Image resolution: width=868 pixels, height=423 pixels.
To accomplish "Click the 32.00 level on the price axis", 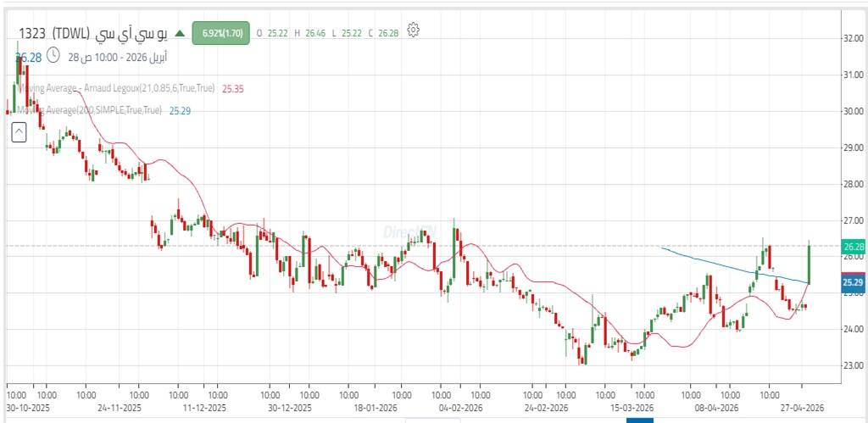I will click(852, 38).
